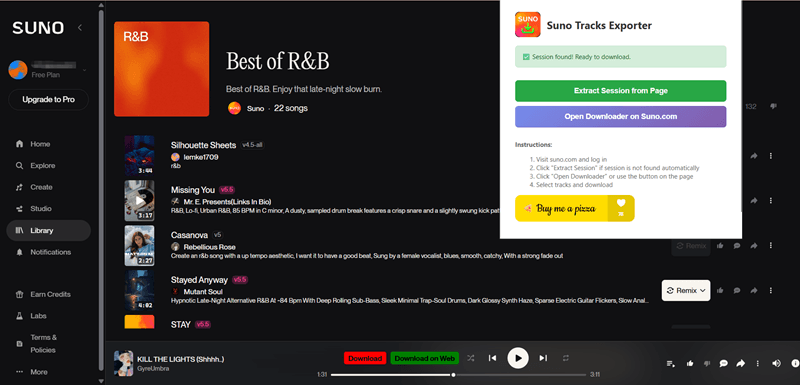Open the Silhouette Sheets song title
The height and width of the screenshot is (385, 800).
[x=204, y=145]
